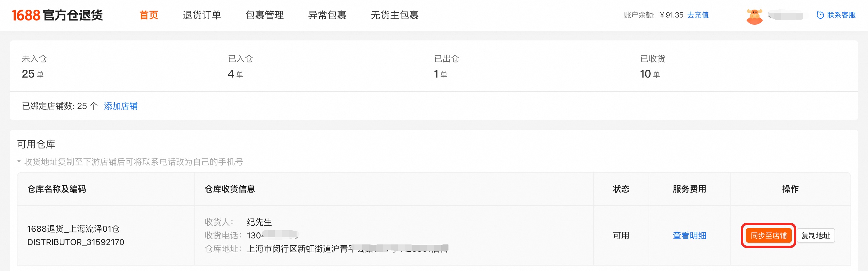The height and width of the screenshot is (271, 868).
Task: Switch to 包裹管理 section
Action: pyautogui.click(x=265, y=15)
